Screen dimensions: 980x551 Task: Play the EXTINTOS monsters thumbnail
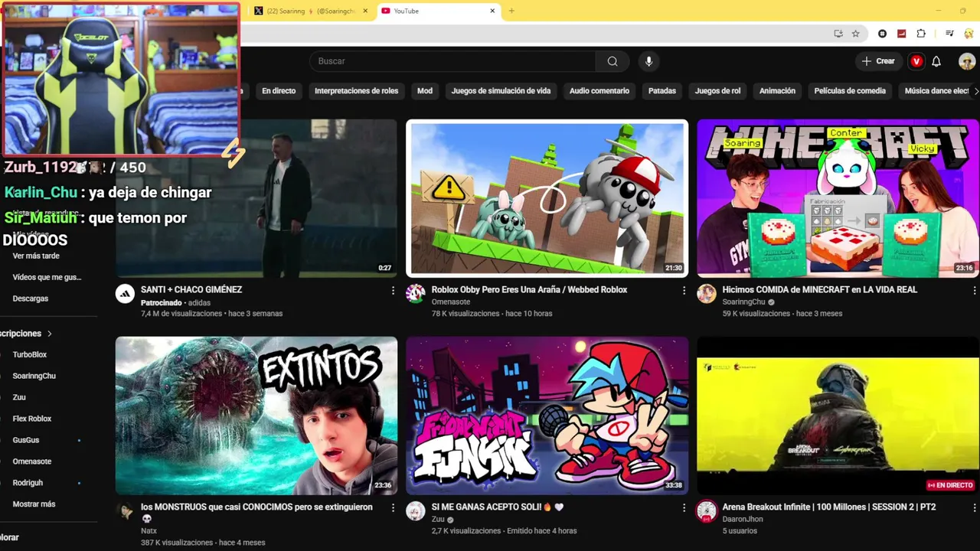[256, 416]
